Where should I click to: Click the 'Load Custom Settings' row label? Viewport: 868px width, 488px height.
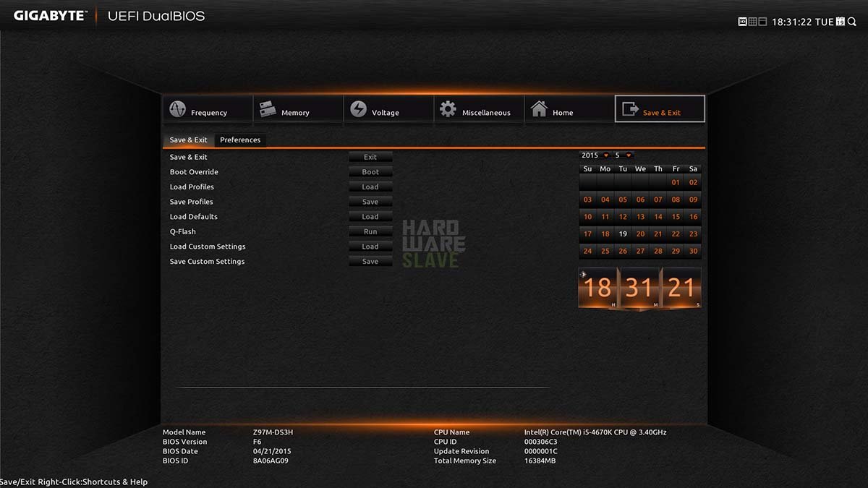(208, 247)
